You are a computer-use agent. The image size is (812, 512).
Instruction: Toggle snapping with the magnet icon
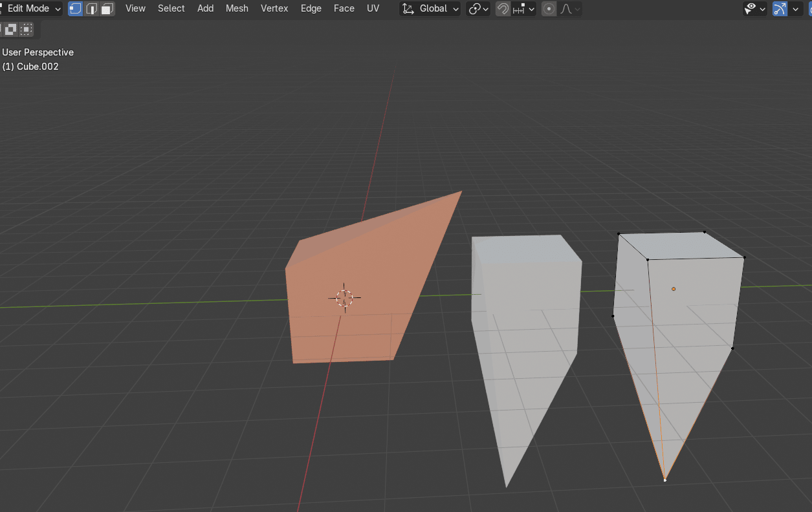(503, 8)
